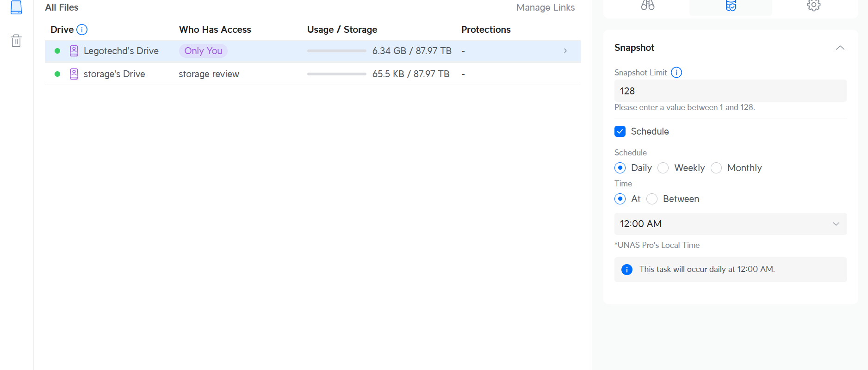
Task: Click the Drive column info icon
Action: coord(82,30)
